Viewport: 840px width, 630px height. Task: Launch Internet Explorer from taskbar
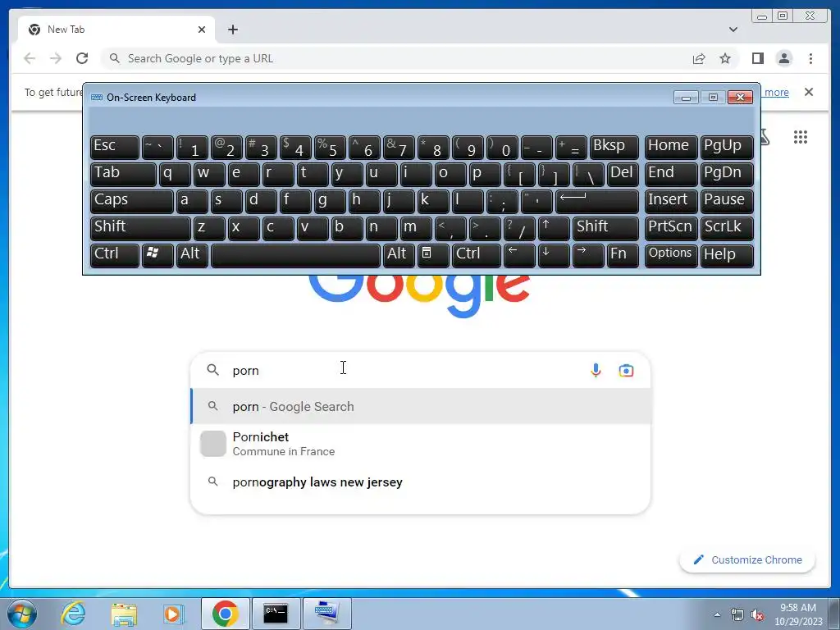[x=73, y=614]
